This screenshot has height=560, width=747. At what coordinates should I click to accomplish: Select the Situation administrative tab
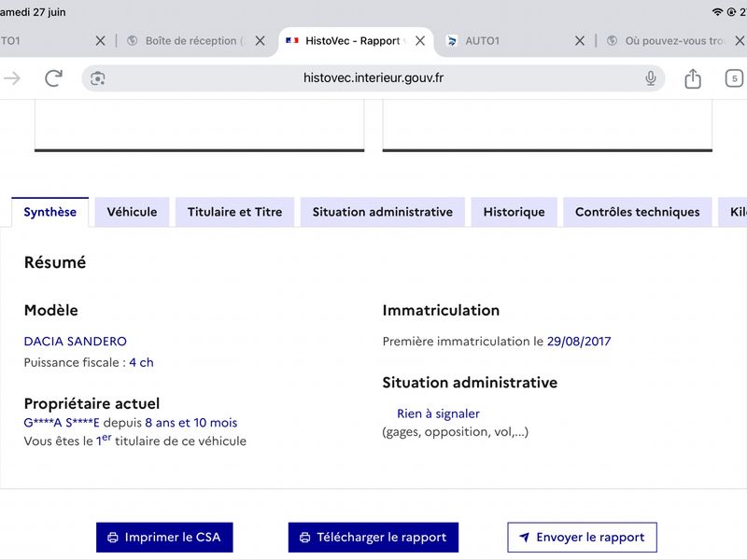[383, 212]
